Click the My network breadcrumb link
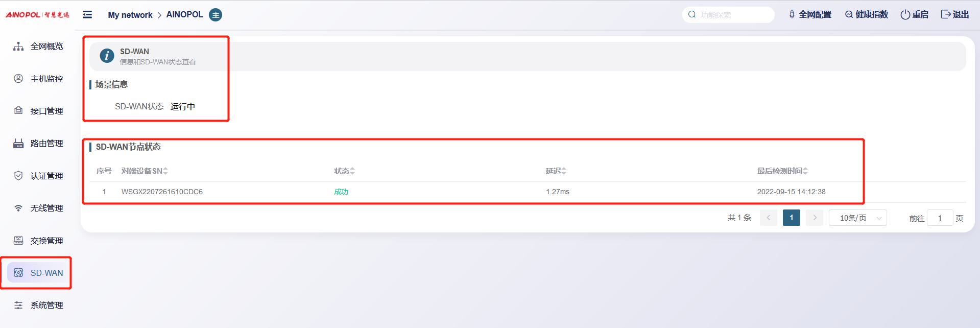The image size is (980, 328). click(130, 15)
